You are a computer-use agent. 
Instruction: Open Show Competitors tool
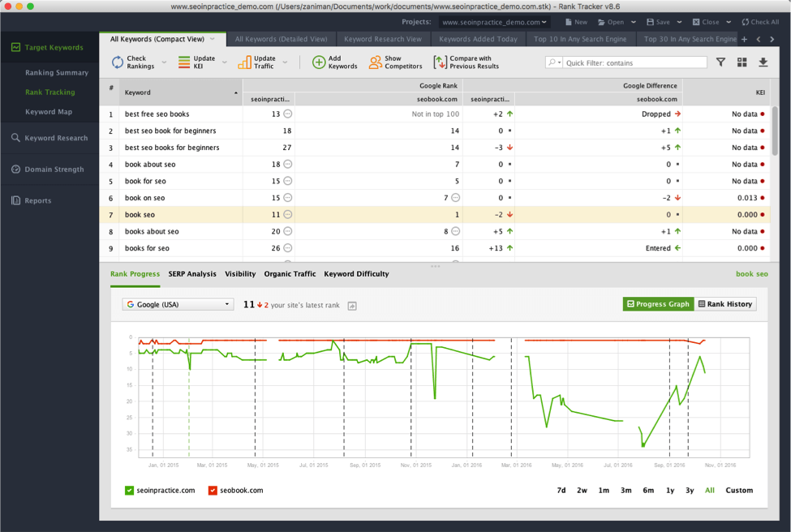click(375, 62)
